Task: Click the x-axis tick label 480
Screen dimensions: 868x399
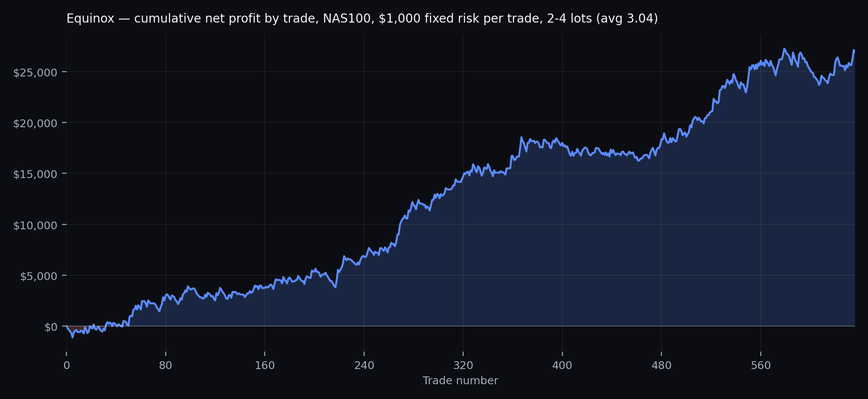Action: click(661, 366)
